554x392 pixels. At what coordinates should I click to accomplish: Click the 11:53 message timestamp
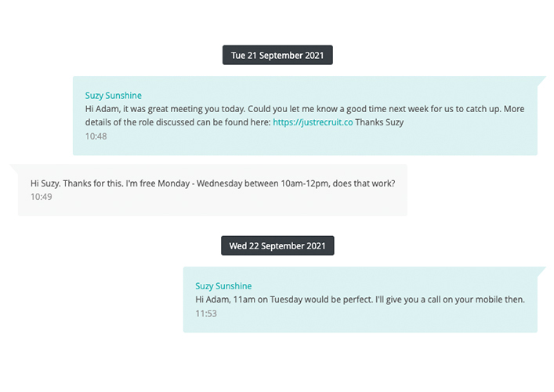[206, 314]
